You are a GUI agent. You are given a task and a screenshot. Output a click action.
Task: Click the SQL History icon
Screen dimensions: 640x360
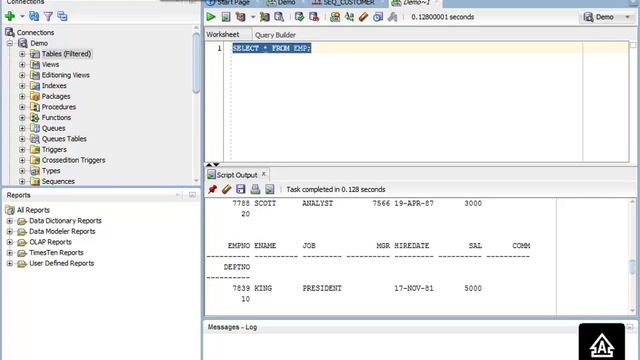(378, 17)
